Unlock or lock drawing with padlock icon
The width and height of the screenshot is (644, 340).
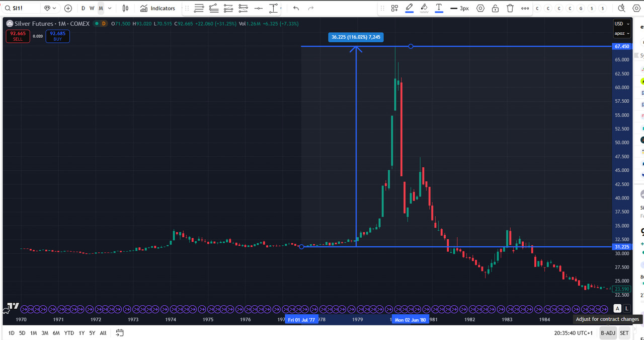[x=496, y=9]
